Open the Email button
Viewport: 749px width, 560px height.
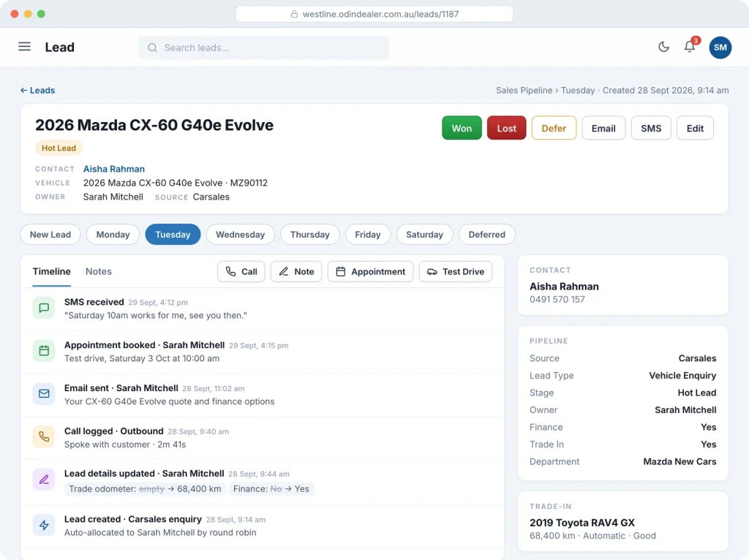pos(603,128)
